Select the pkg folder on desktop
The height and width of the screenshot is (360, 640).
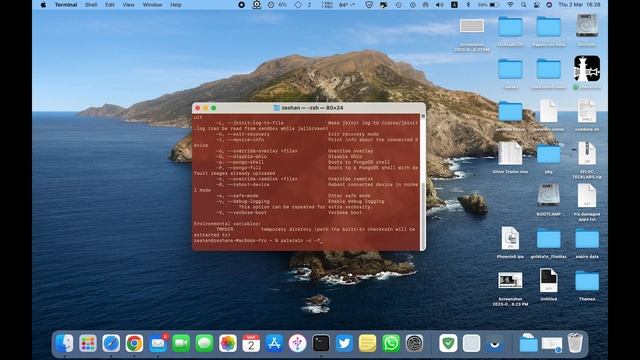pos(549,158)
